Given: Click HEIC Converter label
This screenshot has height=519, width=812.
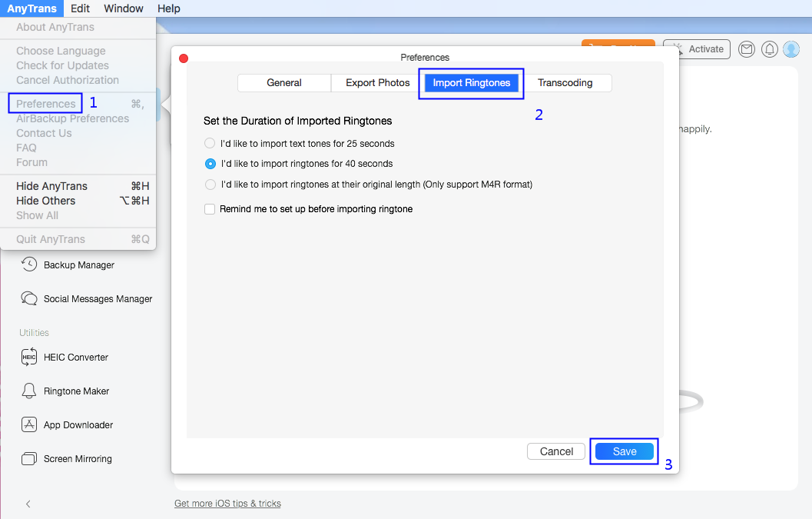Looking at the screenshot, I should (x=75, y=358).
